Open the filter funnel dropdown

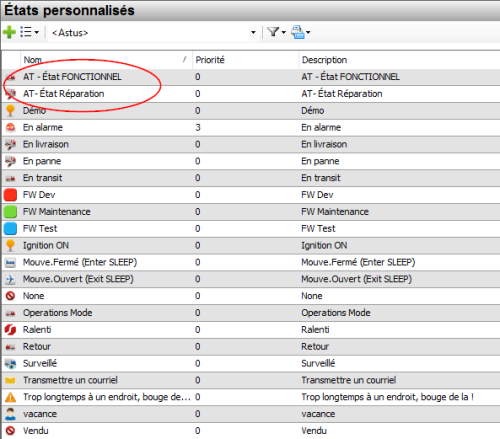(276, 32)
